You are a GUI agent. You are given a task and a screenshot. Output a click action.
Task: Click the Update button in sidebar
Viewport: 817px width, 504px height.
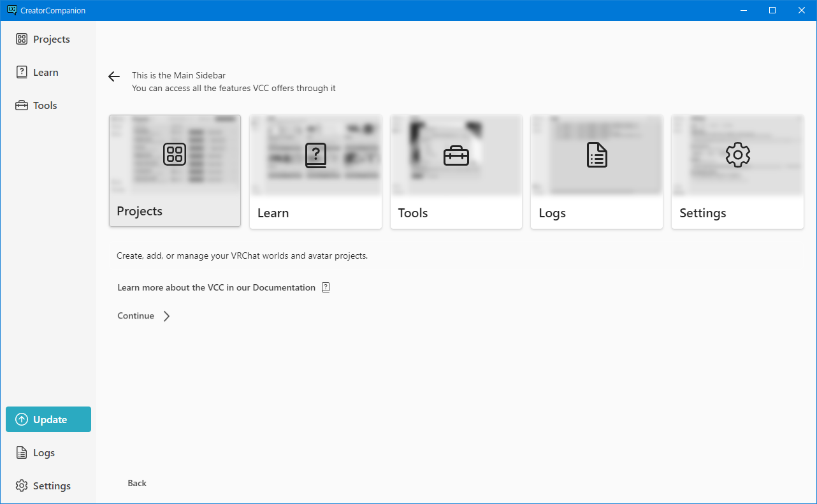tap(48, 419)
